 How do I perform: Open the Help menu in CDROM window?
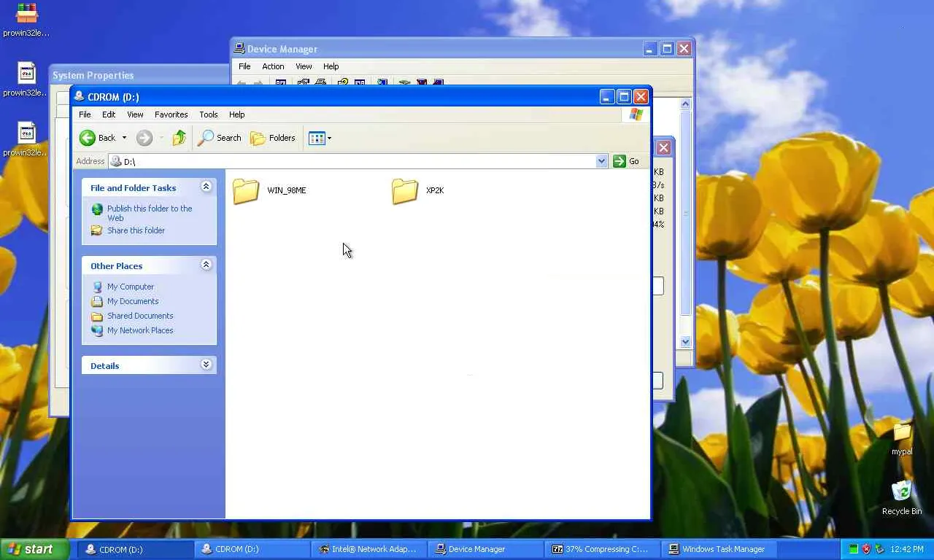click(x=236, y=114)
